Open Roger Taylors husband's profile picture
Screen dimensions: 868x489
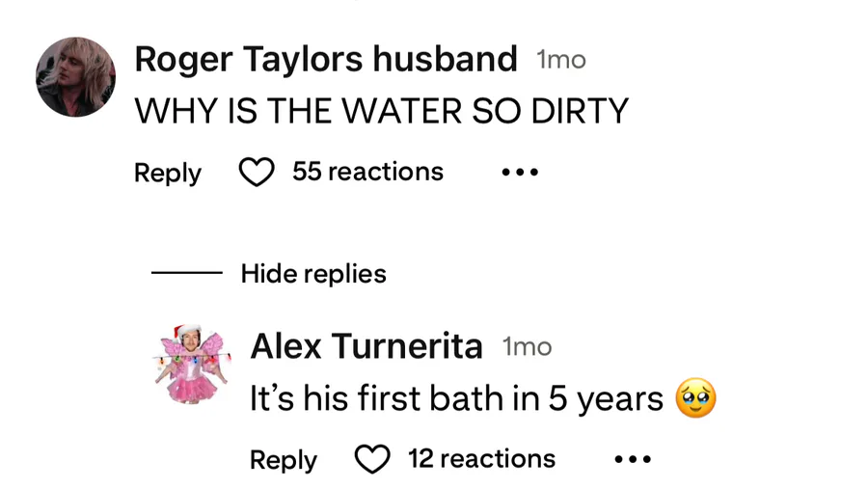[x=76, y=77]
